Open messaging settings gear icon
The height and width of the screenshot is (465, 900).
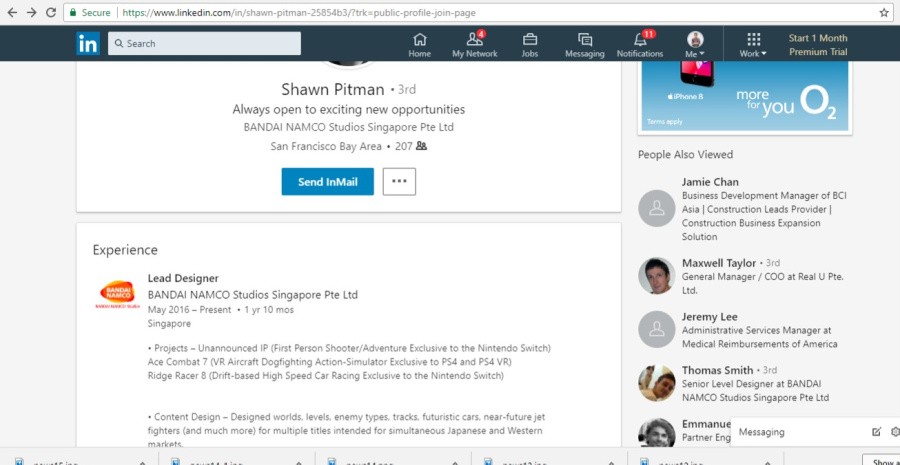pyautogui.click(x=894, y=432)
